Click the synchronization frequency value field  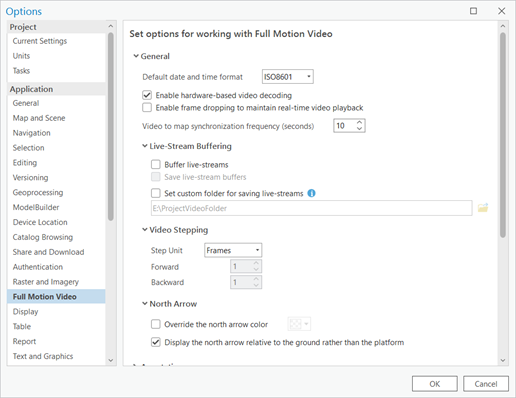[x=345, y=126]
